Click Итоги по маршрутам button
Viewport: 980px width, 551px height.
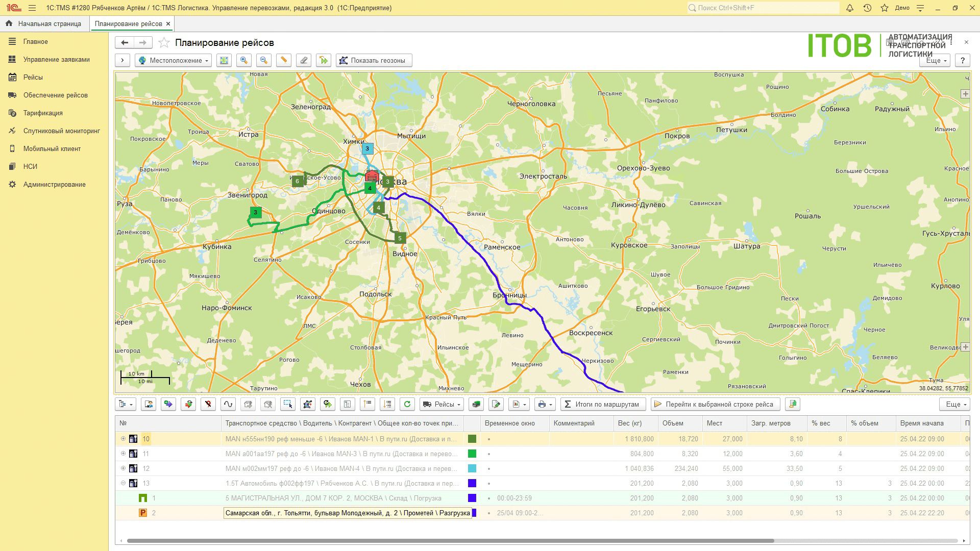click(602, 404)
